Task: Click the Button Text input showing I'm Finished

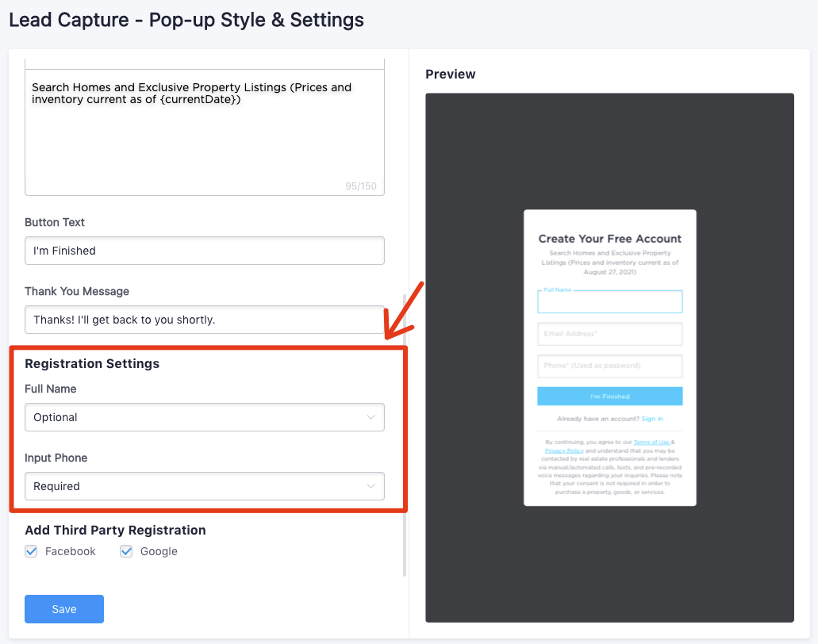Action: point(204,250)
